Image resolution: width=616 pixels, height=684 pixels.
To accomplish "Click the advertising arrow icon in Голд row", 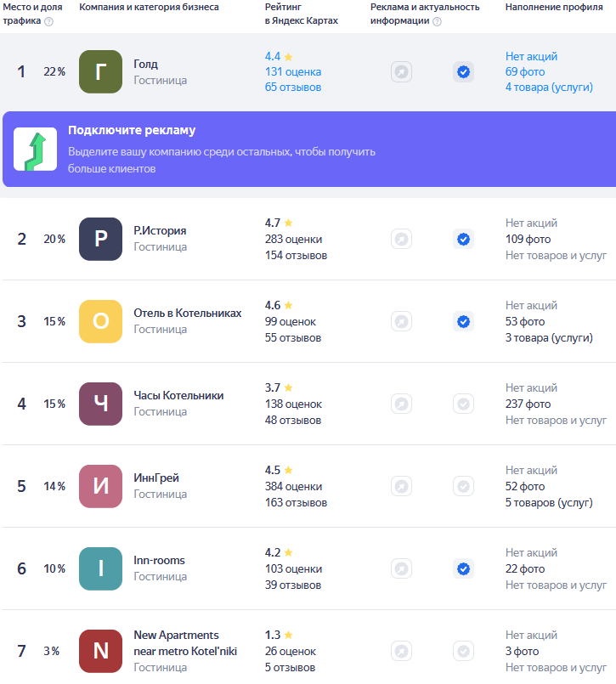I will point(401,71).
